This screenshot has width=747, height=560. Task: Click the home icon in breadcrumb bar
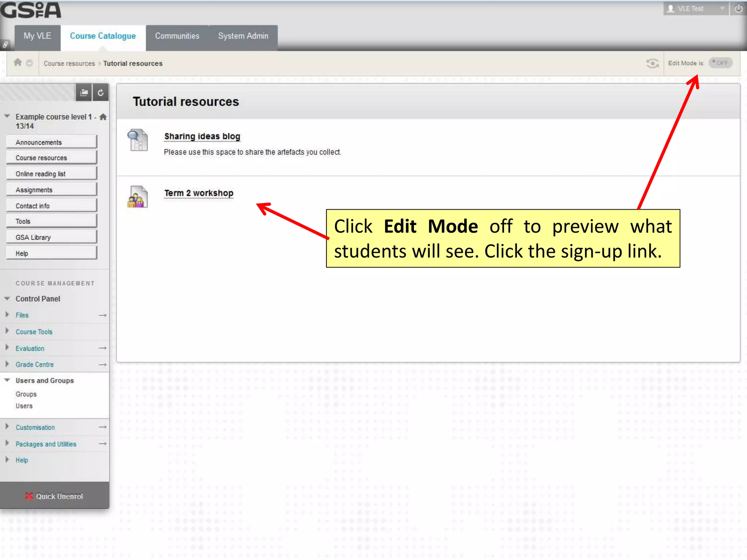(18, 62)
